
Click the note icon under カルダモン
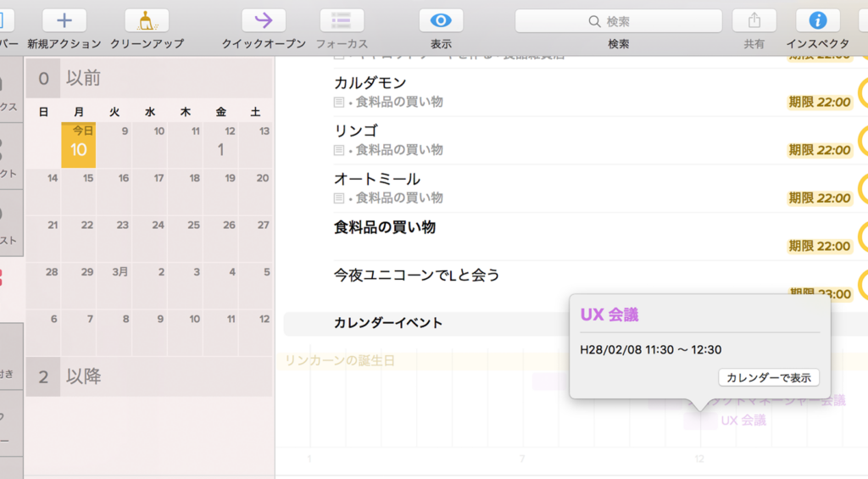[339, 103]
